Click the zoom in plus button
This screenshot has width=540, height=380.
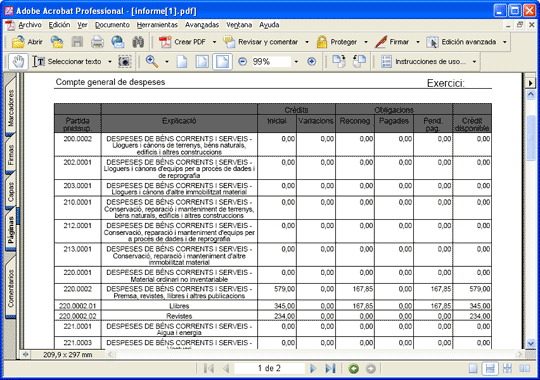pos(312,62)
